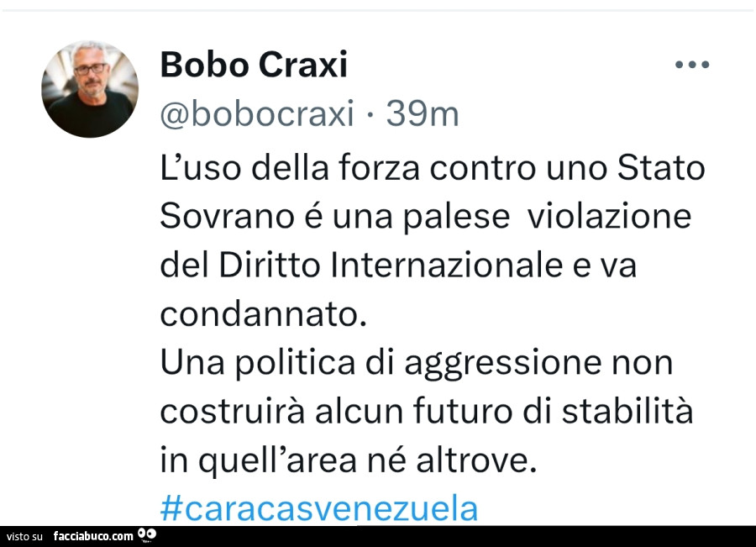Click the line 'Una politica di aggressione non'
Viewport: 756px width, 547px height.
click(417, 364)
